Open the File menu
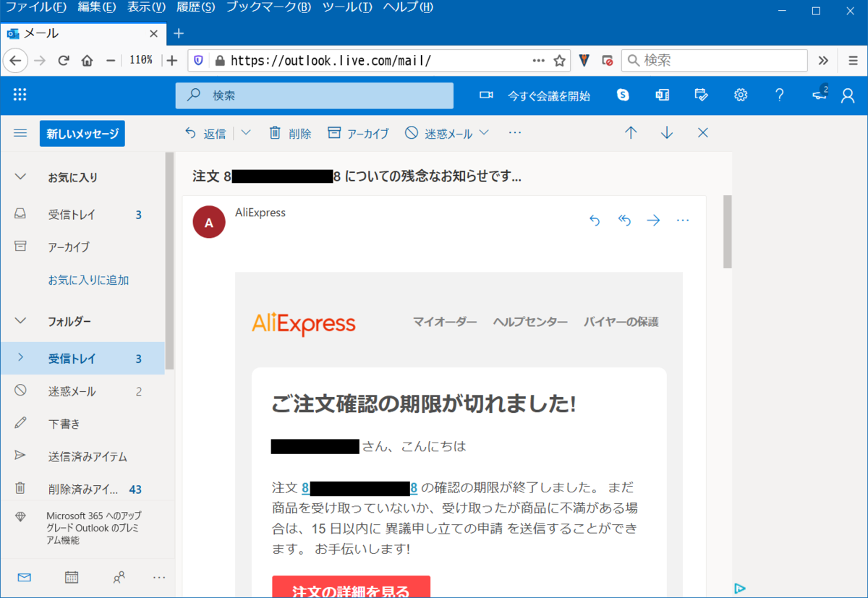 click(35, 7)
